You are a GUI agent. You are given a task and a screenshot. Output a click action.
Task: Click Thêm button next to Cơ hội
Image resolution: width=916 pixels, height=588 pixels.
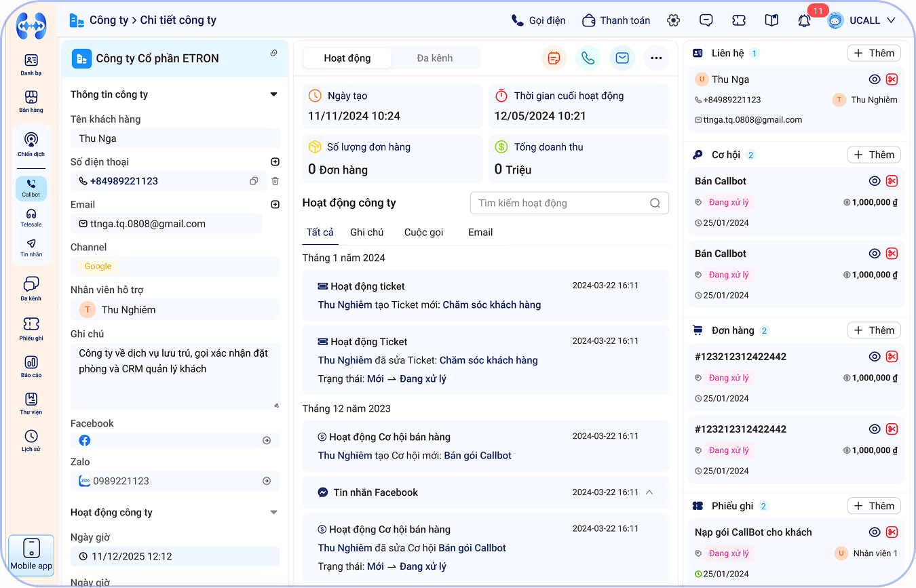point(873,155)
